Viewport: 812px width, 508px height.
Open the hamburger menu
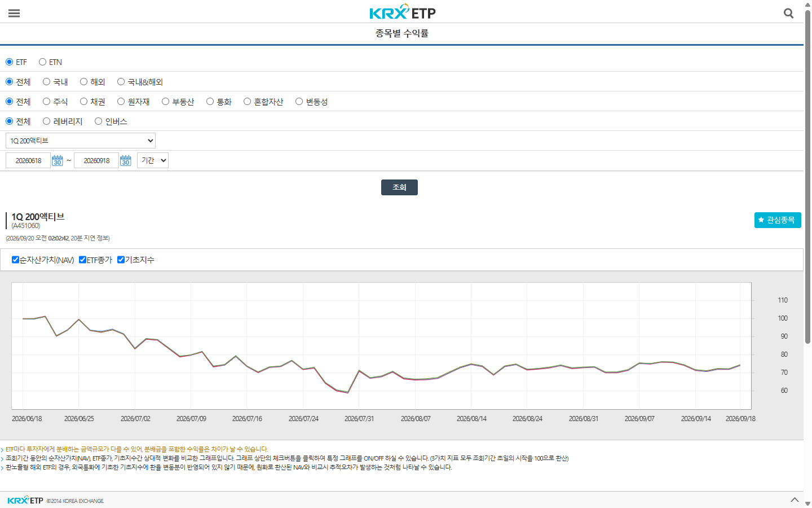point(14,13)
